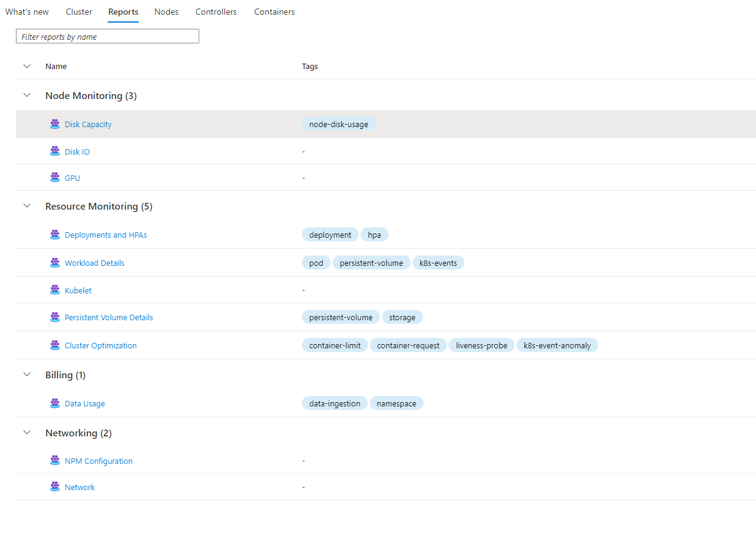Collapse the Node Monitoring group
Viewport: 756px width, 539px height.
27,95
